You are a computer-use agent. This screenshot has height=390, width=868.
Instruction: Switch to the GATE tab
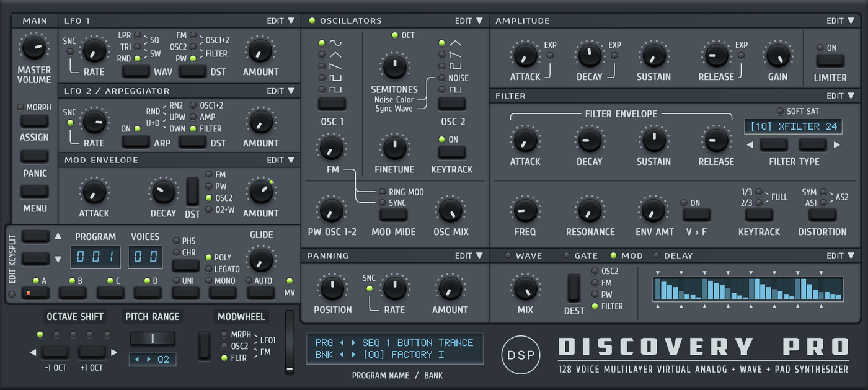[x=580, y=255]
